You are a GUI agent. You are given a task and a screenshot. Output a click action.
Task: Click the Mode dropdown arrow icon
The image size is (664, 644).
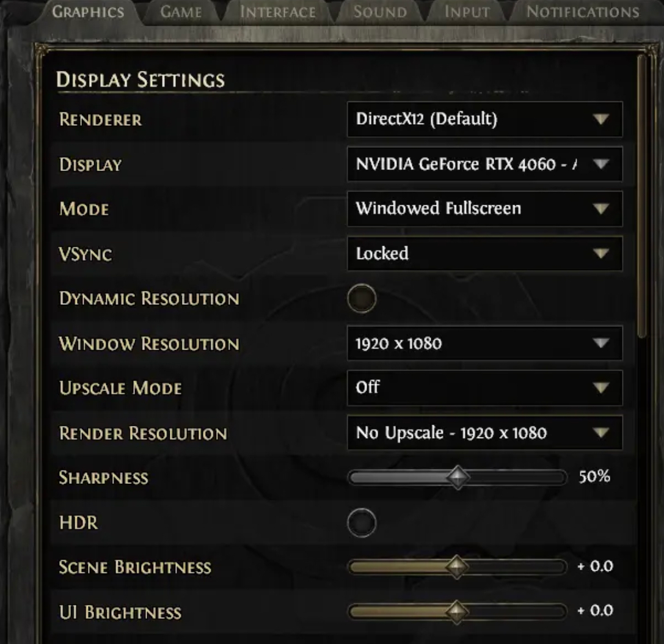601,208
